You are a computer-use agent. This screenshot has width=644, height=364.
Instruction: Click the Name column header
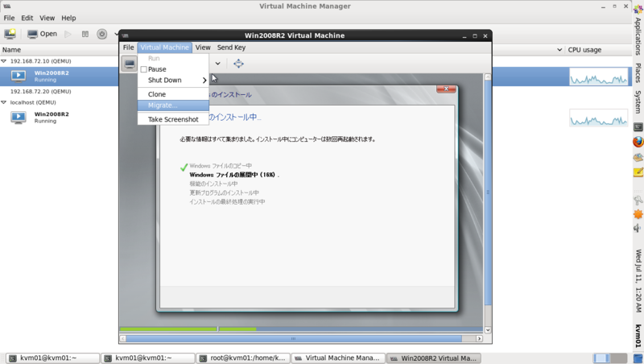[x=11, y=50]
